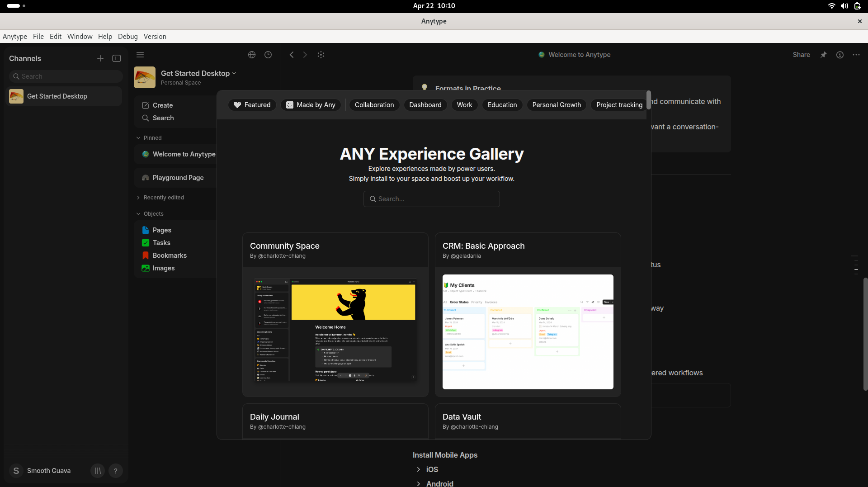
Task: Open the Data Vault gallery card
Action: point(528,421)
